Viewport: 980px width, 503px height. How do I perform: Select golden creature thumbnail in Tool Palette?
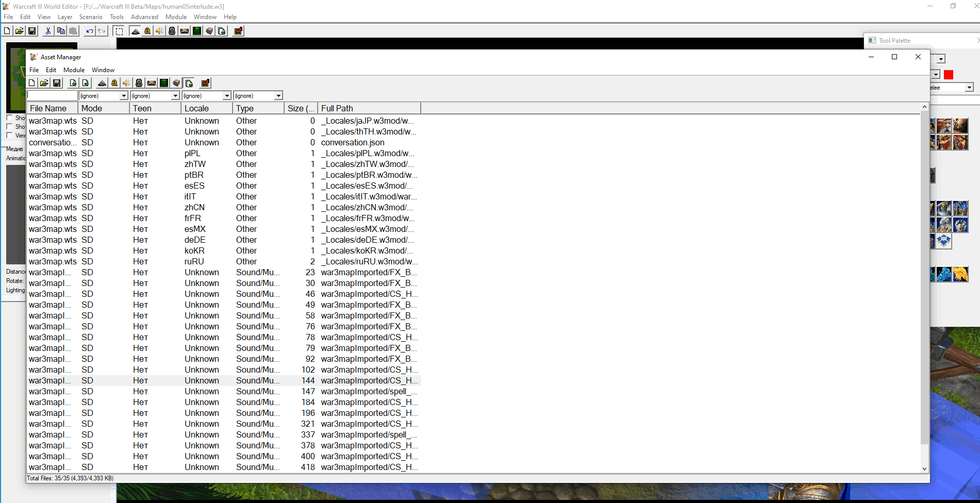(x=960, y=274)
